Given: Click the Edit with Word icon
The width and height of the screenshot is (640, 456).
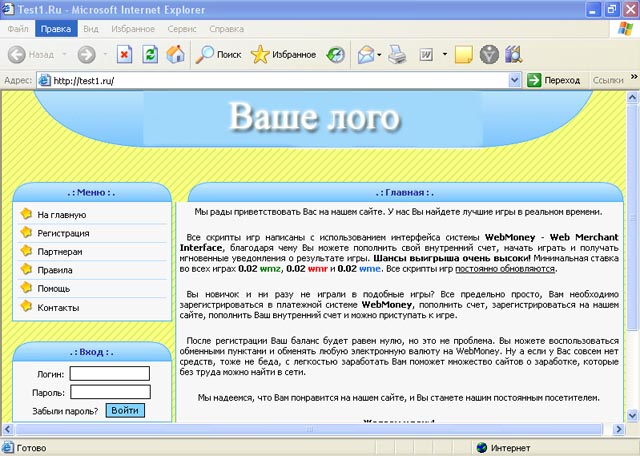Looking at the screenshot, I should click(x=426, y=54).
